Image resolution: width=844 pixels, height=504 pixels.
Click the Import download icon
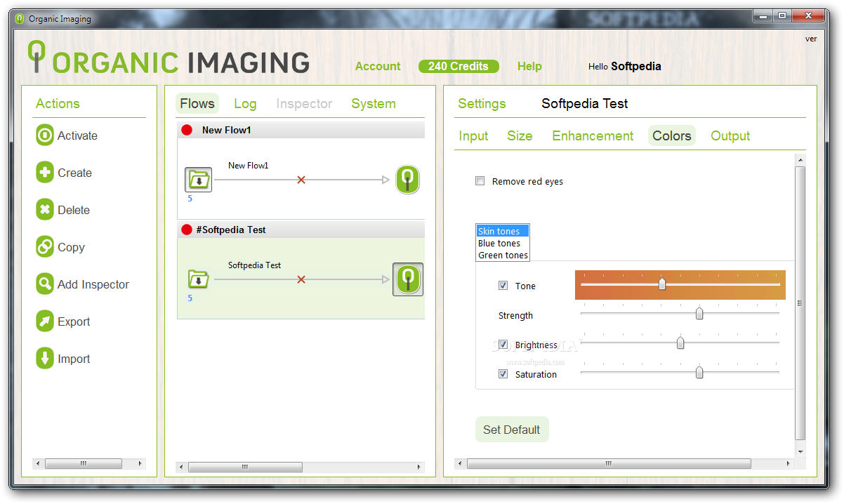tap(45, 359)
